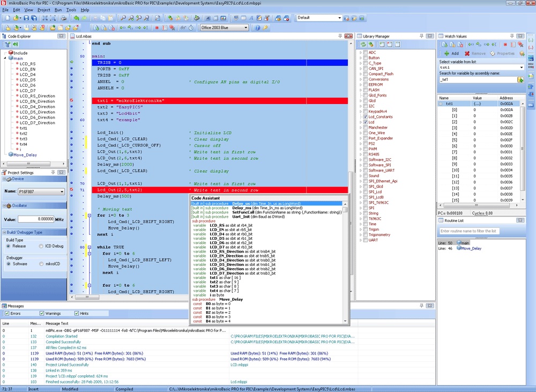
Task: Open the device Name P16F887 dropdown
Action: tap(41, 191)
